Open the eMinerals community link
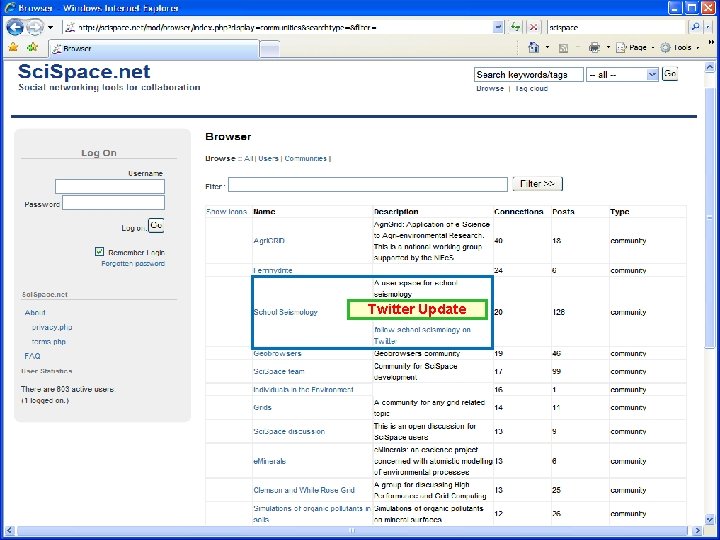Image resolution: width=720 pixels, height=540 pixels. coord(270,461)
